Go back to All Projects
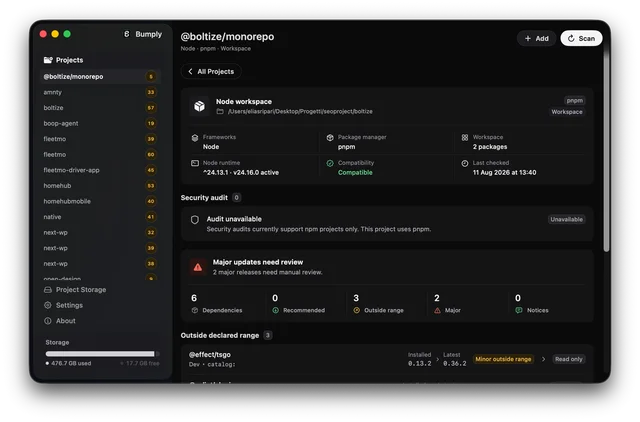Image resolution: width=640 pixels, height=422 pixels. tap(211, 71)
